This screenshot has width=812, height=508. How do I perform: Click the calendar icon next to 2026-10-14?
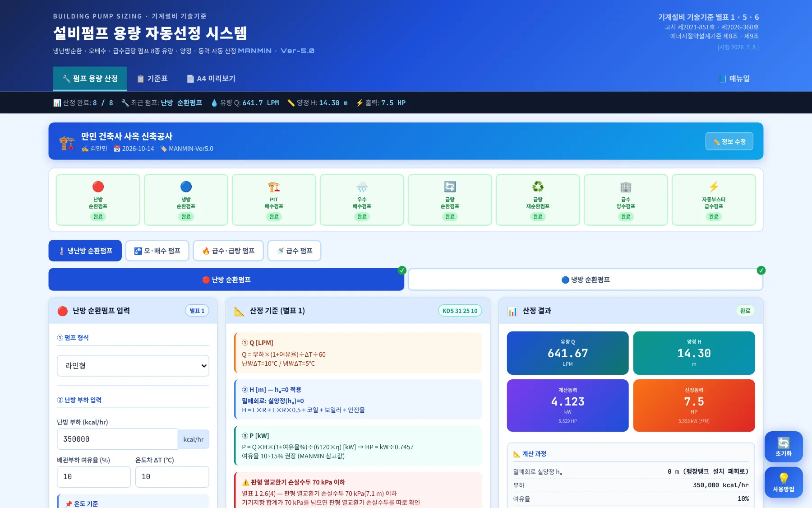tap(117, 149)
